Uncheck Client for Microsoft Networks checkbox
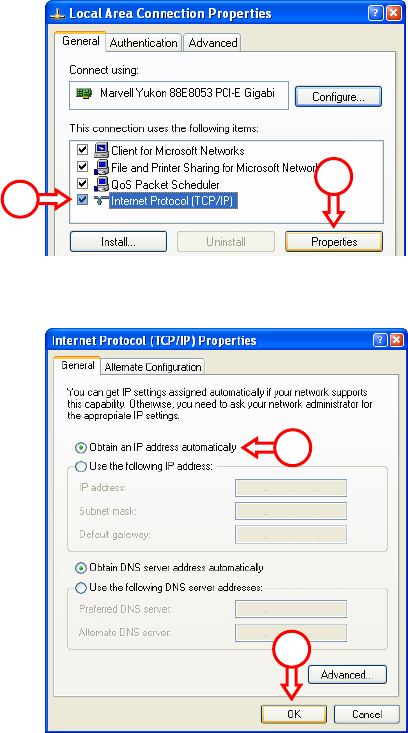 pyautogui.click(x=83, y=151)
